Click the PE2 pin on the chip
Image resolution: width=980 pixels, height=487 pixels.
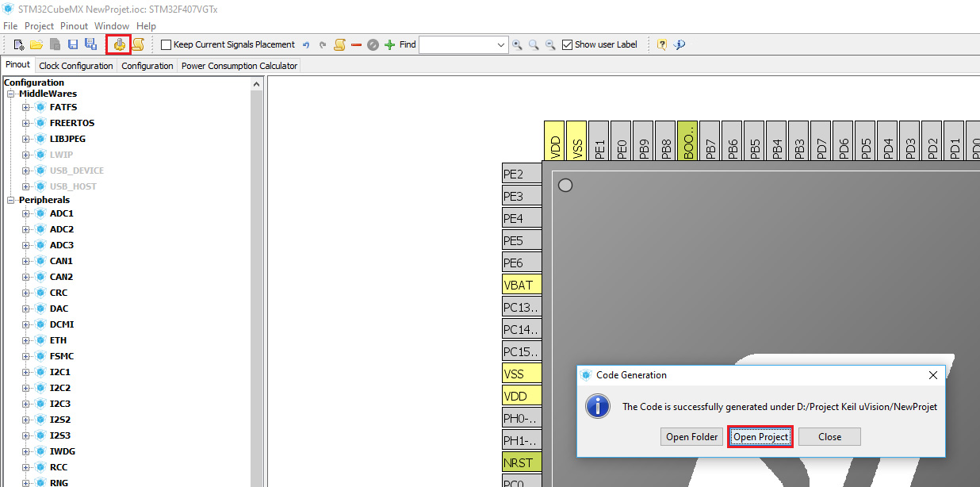point(522,174)
